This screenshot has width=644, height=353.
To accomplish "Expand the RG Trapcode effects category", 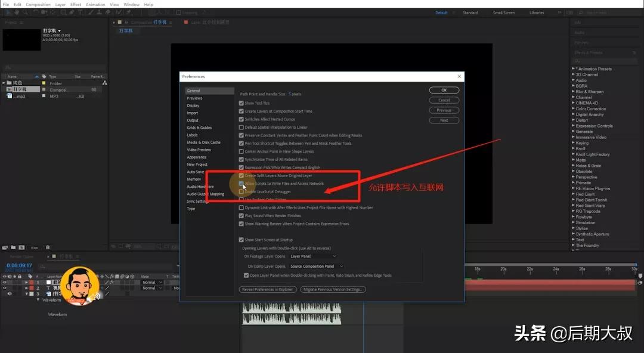I will click(x=574, y=211).
